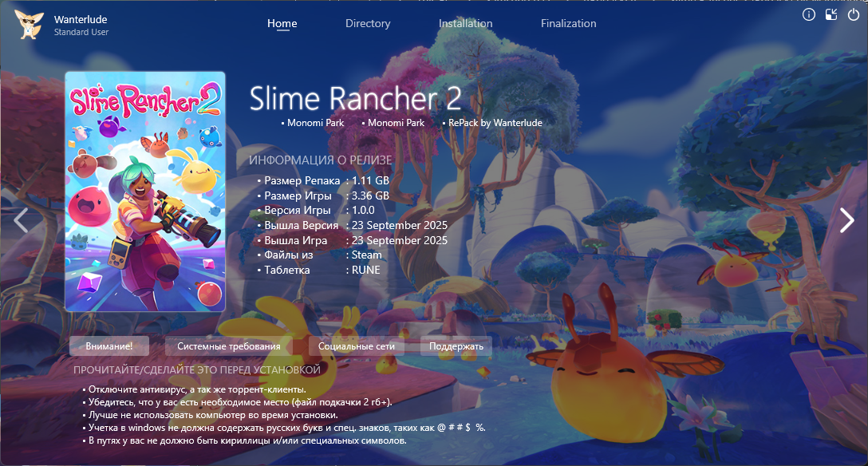The height and width of the screenshot is (466, 868).
Task: Open Социальные сети section
Action: 357,346
